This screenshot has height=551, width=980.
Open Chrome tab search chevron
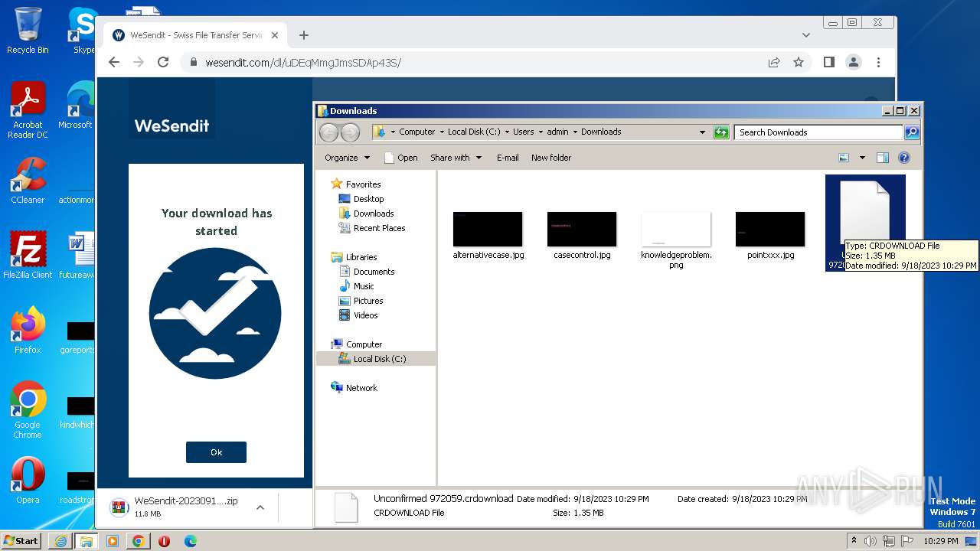(x=806, y=35)
